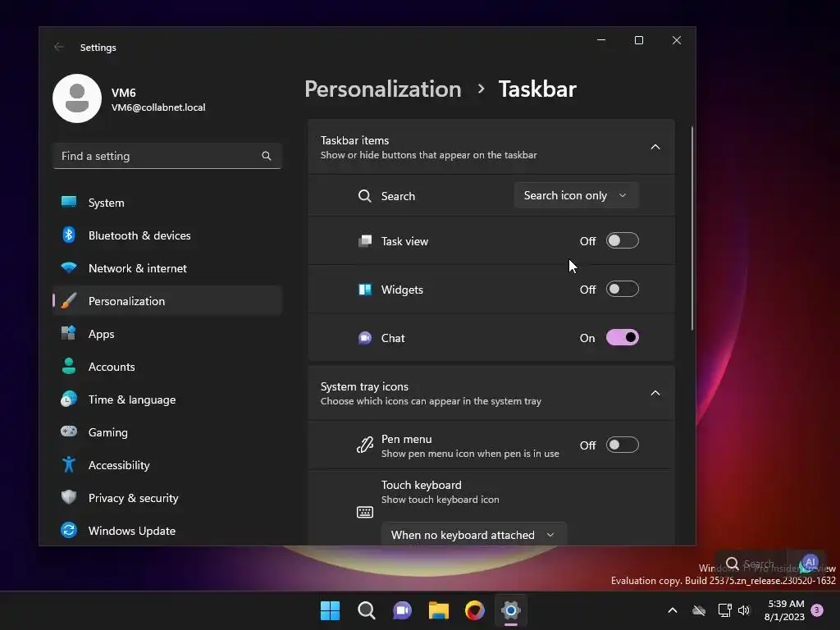840x630 pixels.
Task: Collapse the System tray icons section
Action: pyautogui.click(x=655, y=393)
